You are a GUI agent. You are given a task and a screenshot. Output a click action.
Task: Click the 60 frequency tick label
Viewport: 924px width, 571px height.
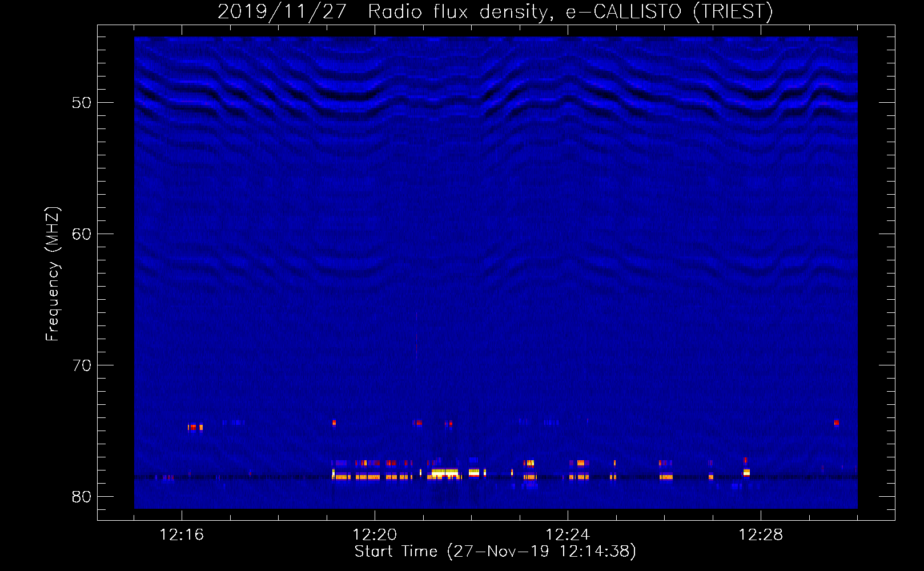82,234
